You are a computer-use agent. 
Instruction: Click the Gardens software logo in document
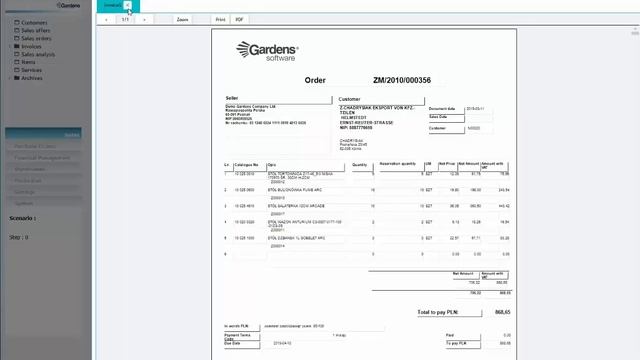[267, 51]
